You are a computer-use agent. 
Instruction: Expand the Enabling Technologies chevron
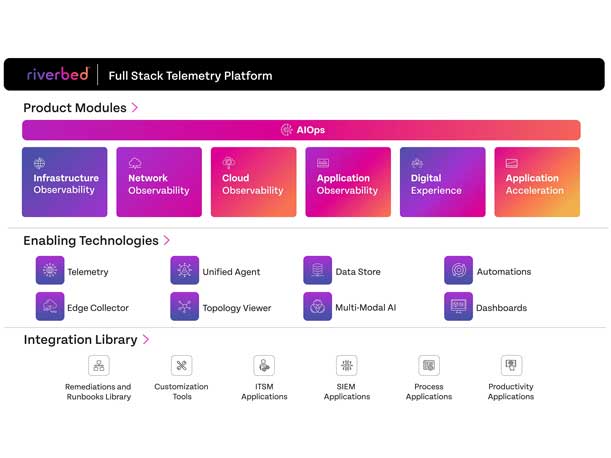coord(167,240)
